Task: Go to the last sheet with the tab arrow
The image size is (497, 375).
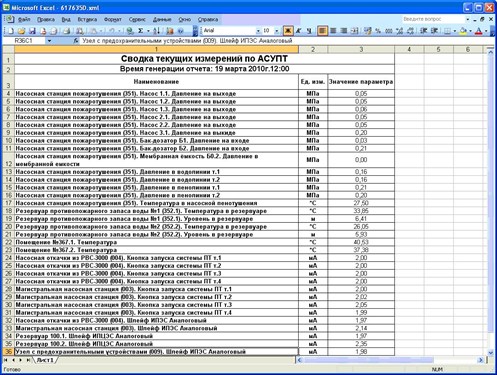Action: pyautogui.click(x=28, y=360)
